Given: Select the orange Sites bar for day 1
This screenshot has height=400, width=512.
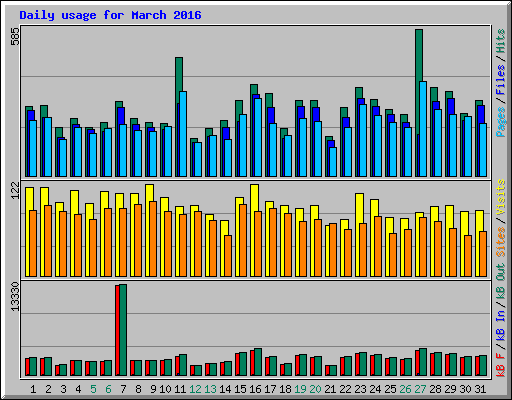Looking at the screenshot, I should (x=33, y=243).
